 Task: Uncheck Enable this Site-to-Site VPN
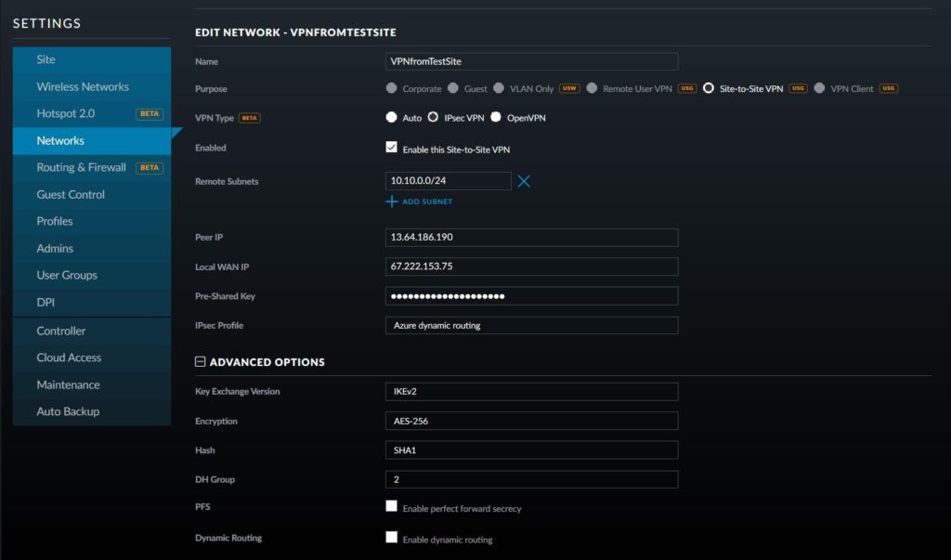pyautogui.click(x=392, y=146)
